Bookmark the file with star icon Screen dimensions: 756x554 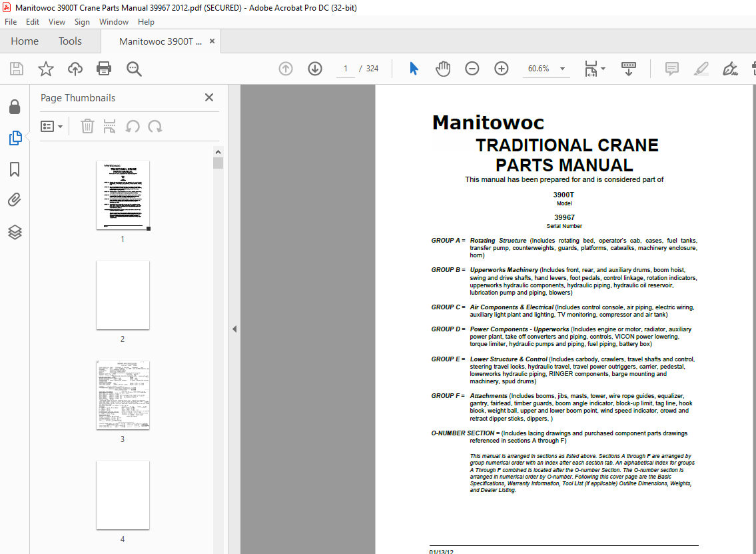[x=46, y=69]
